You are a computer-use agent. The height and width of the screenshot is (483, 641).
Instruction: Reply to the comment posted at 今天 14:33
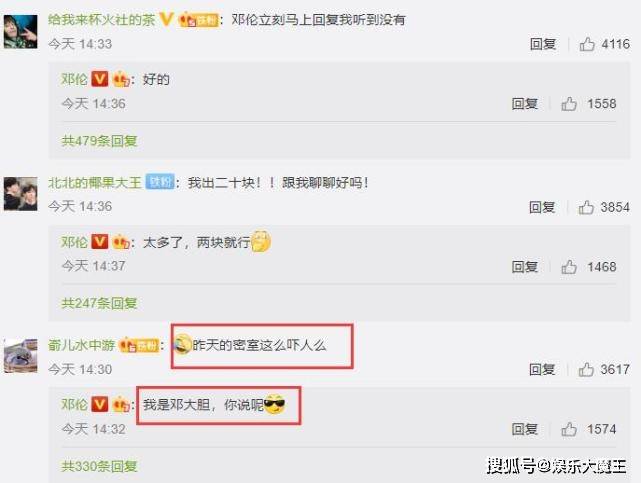click(x=543, y=44)
